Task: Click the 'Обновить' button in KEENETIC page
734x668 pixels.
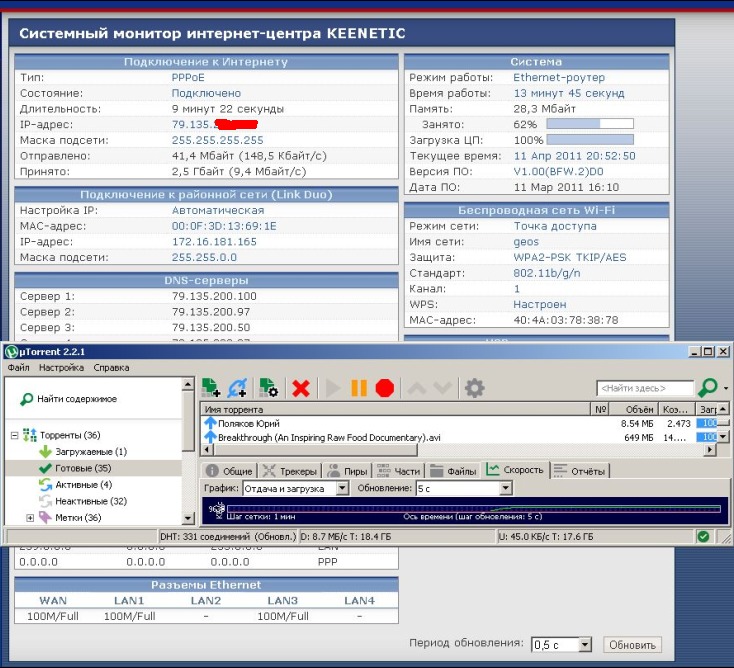Action: point(632,645)
